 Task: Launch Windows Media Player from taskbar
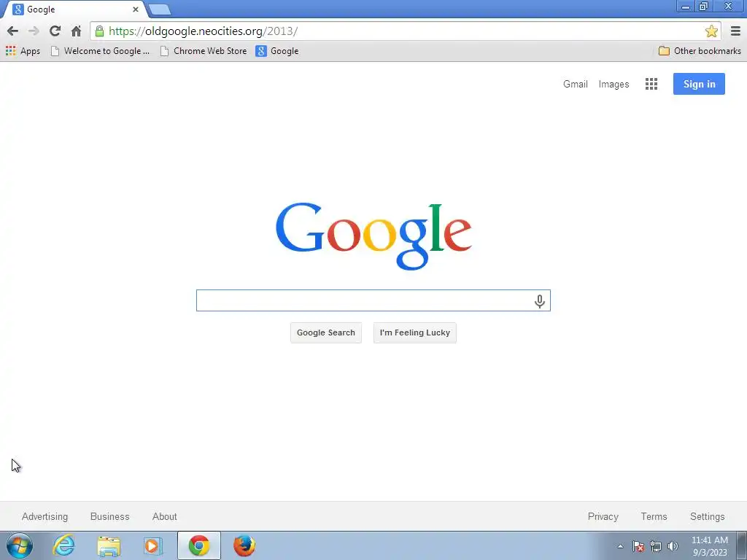(153, 545)
